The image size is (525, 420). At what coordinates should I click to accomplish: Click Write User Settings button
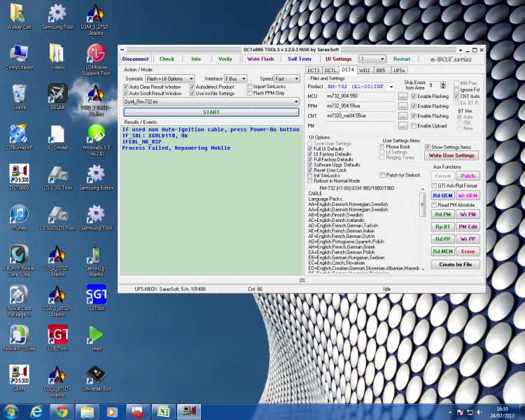(451, 155)
